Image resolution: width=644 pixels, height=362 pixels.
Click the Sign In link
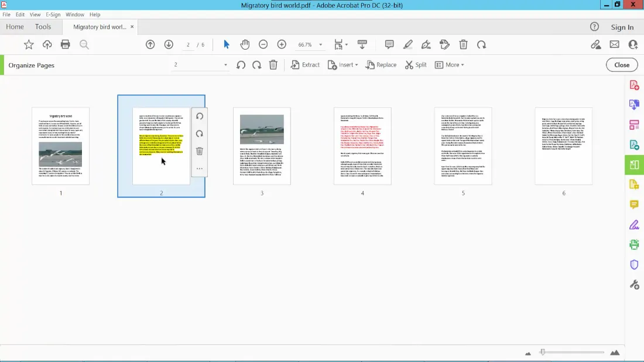pos(622,27)
